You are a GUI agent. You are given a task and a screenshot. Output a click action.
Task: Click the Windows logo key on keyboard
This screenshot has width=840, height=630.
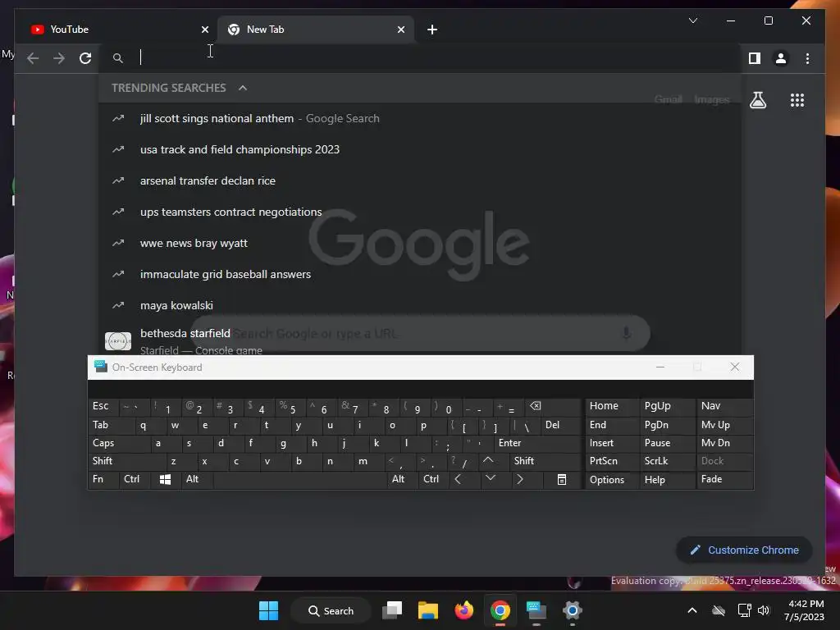(x=166, y=479)
